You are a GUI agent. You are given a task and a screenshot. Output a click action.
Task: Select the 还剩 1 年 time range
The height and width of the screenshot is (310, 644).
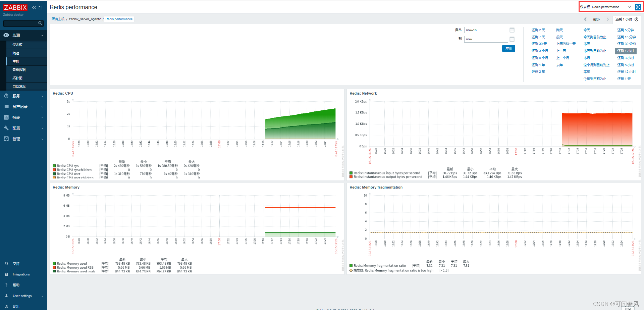click(x=538, y=65)
